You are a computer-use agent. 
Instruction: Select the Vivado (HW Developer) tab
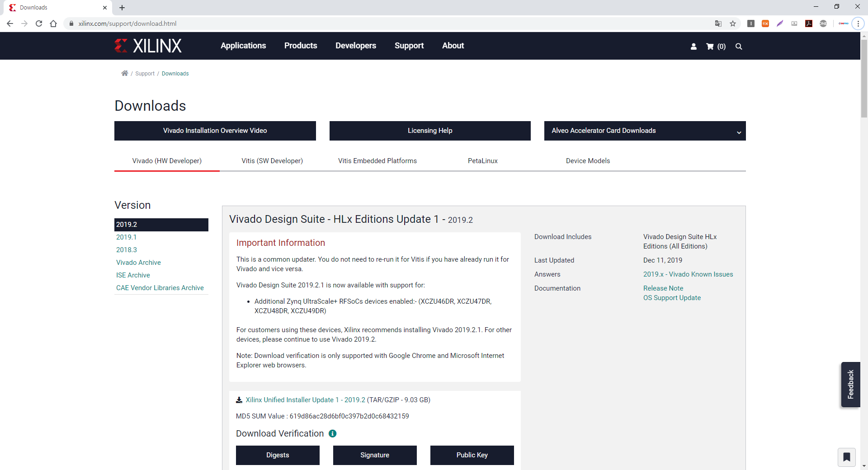167,161
